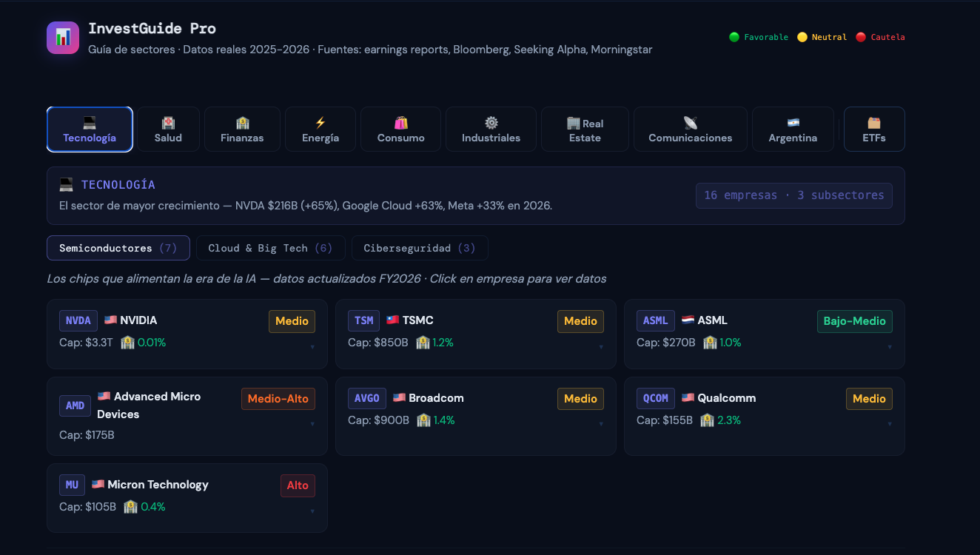Select the Tecnología sector tab
The width and height of the screenshot is (980, 555).
(x=90, y=129)
